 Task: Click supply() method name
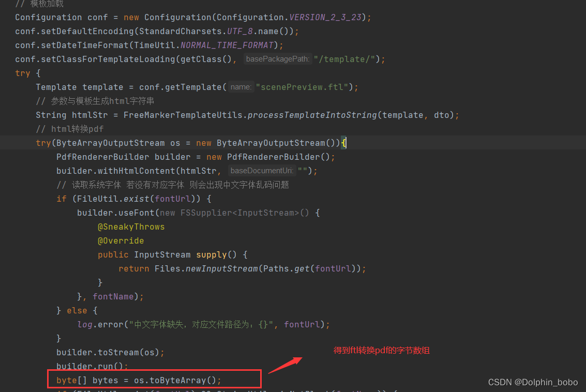tap(211, 255)
